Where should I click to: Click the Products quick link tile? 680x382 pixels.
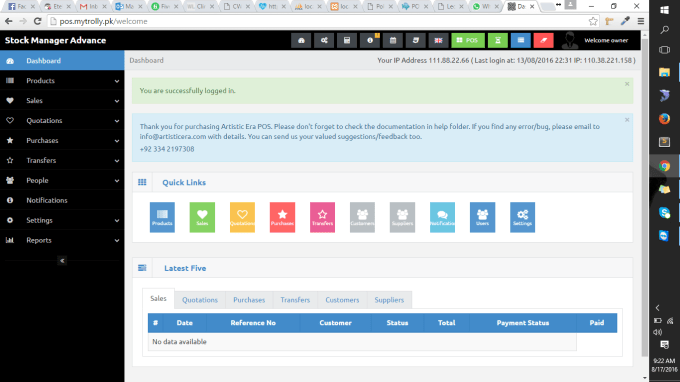click(162, 217)
